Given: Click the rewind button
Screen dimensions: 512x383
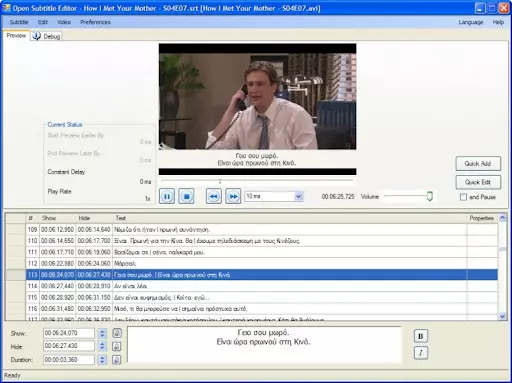Looking at the screenshot, I should pos(213,196).
